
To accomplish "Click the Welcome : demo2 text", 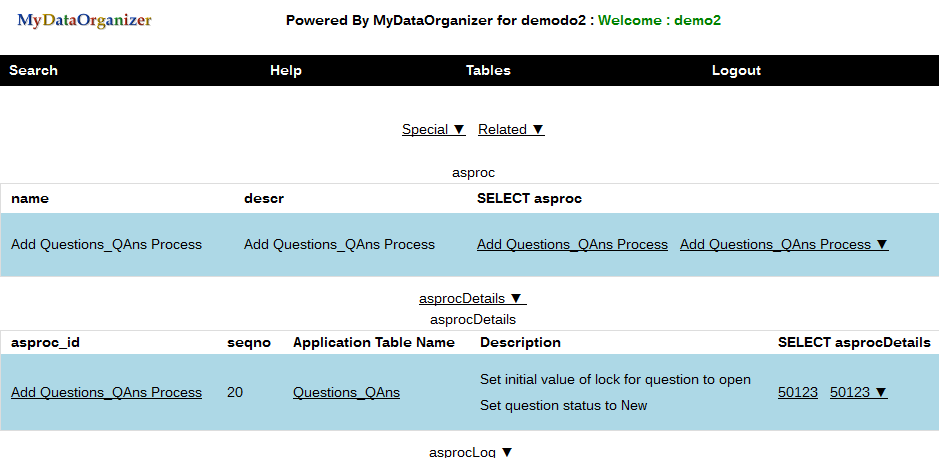I will [x=659, y=20].
